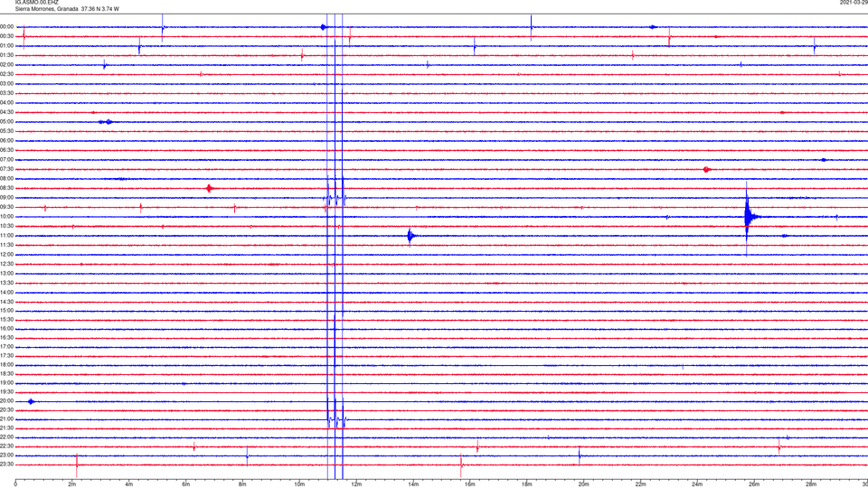Screen dimensions: 868x488
Task: Pick the blue event on the 11:00 trace
Action: [x=410, y=236]
